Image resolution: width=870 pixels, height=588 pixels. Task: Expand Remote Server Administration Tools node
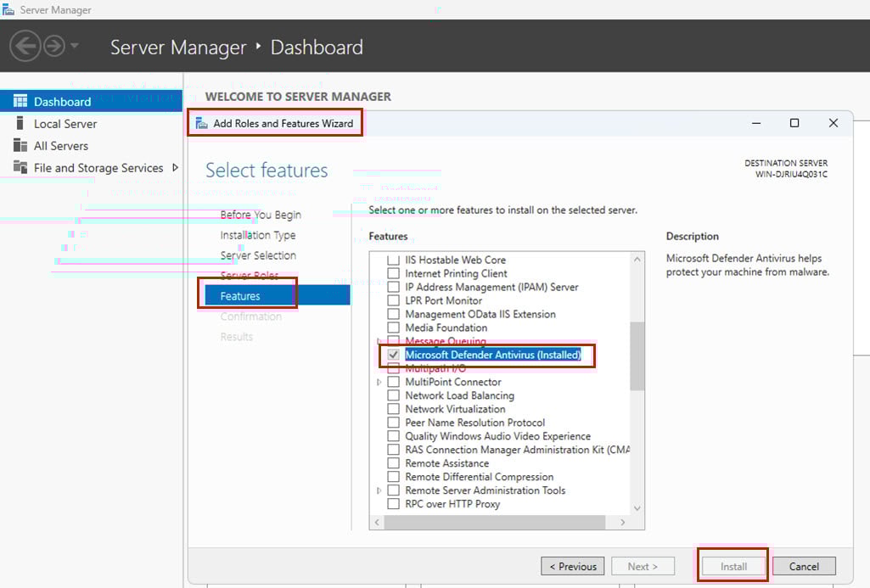click(379, 490)
